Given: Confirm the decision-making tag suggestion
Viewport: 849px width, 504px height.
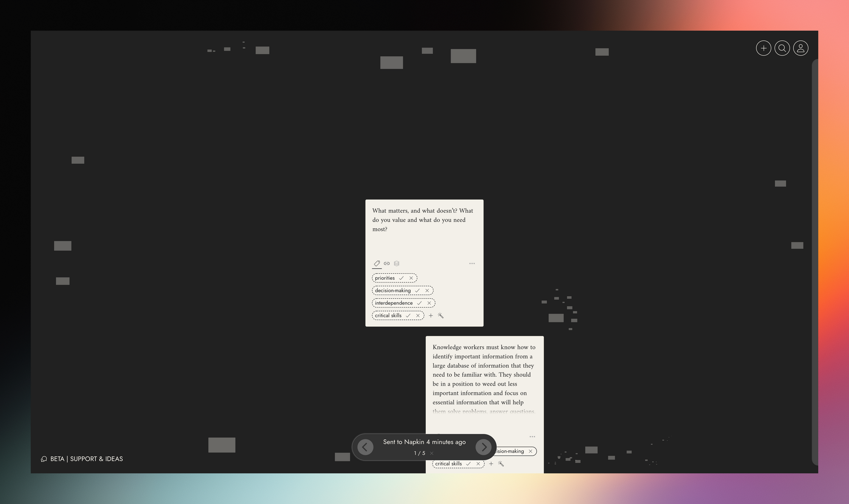Looking at the screenshot, I should click(417, 290).
